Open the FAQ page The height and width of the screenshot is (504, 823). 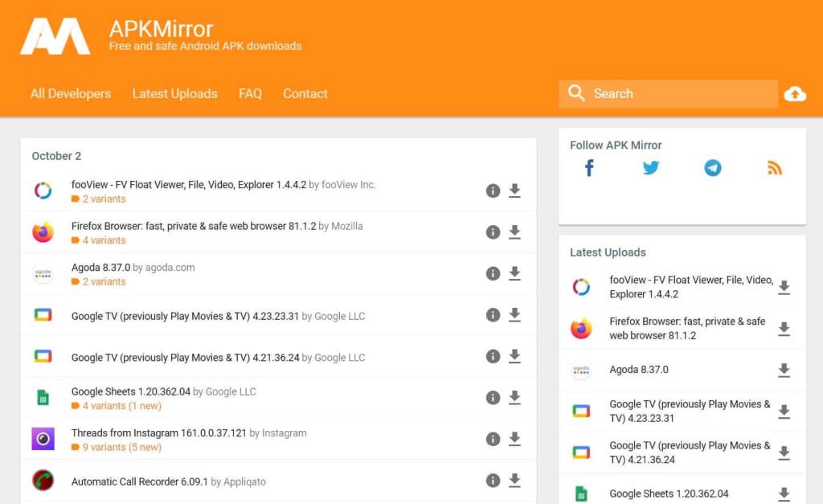(250, 94)
